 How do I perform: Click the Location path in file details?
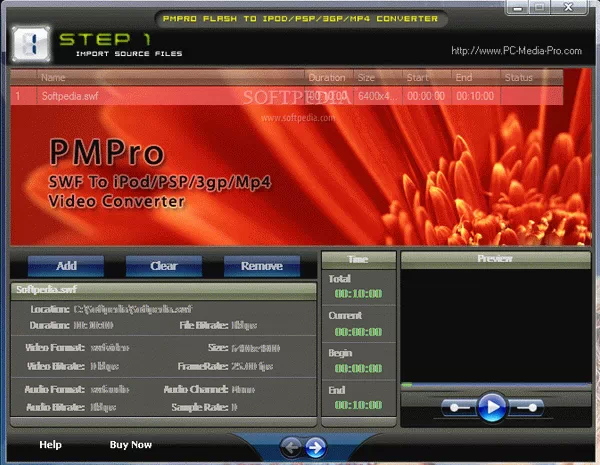tap(133, 309)
